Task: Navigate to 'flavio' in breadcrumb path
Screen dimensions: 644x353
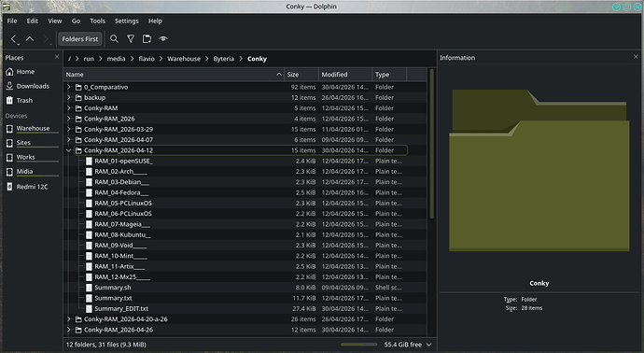Action: [x=147, y=59]
